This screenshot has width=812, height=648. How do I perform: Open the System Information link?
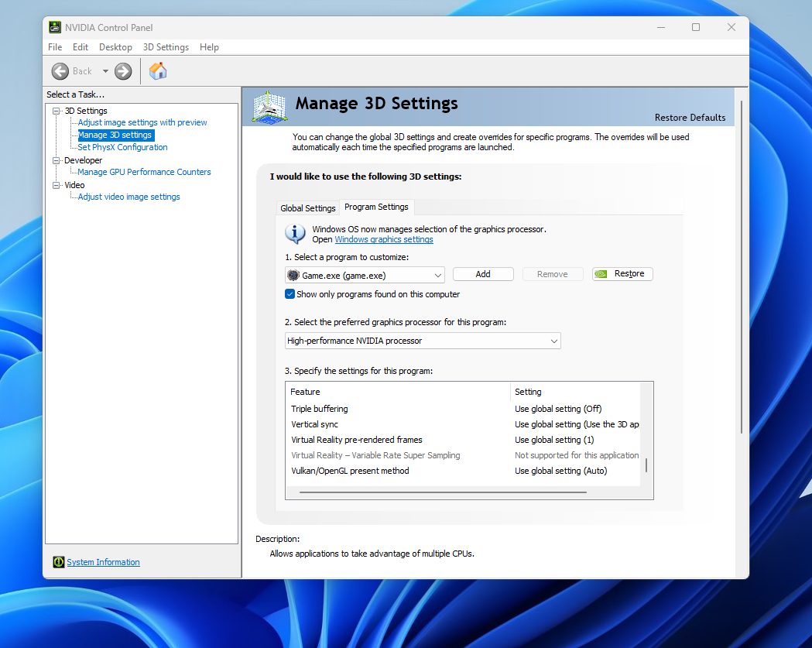(x=103, y=562)
